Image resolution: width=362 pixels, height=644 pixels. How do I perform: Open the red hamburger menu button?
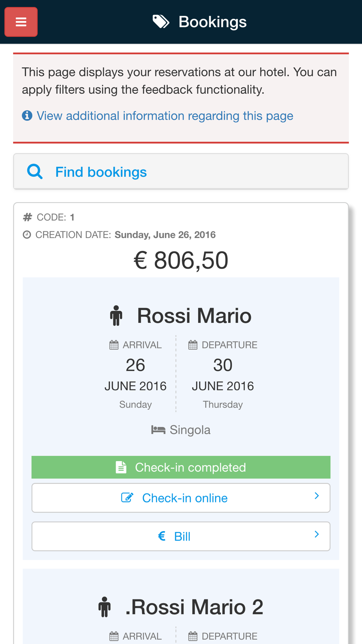click(21, 22)
